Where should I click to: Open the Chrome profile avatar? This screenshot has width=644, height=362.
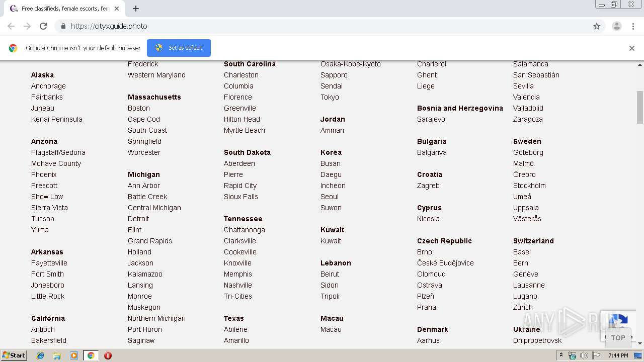click(x=617, y=26)
